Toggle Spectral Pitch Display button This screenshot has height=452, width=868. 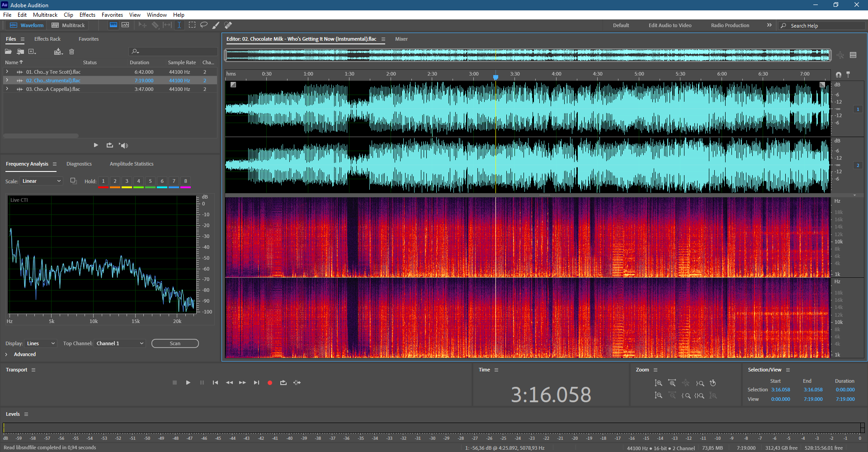(125, 25)
